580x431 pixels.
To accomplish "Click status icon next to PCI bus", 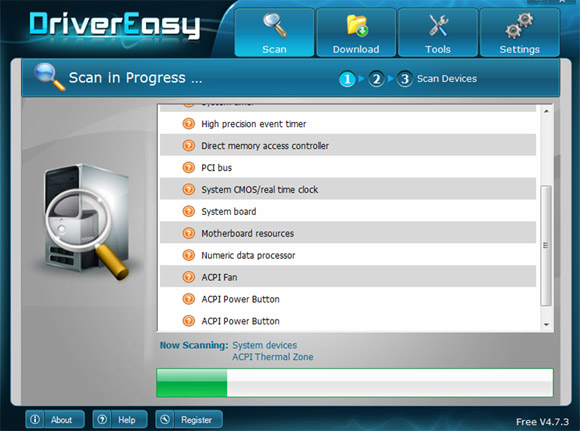I will (x=189, y=167).
